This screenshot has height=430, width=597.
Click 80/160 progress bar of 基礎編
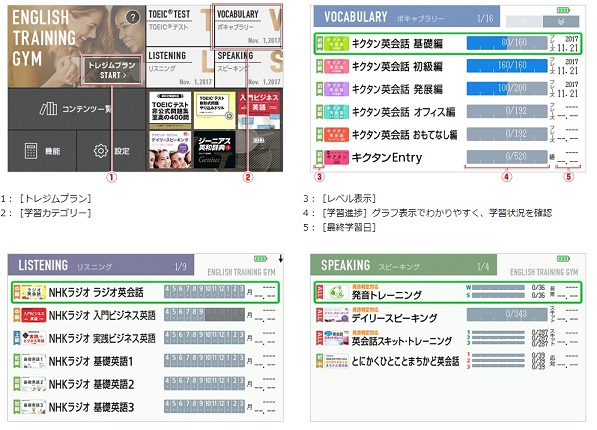[x=507, y=43]
